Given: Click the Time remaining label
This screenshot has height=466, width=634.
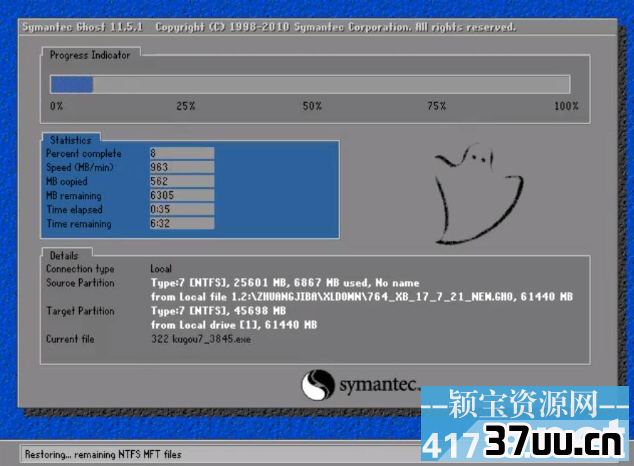Looking at the screenshot, I should [x=79, y=224].
